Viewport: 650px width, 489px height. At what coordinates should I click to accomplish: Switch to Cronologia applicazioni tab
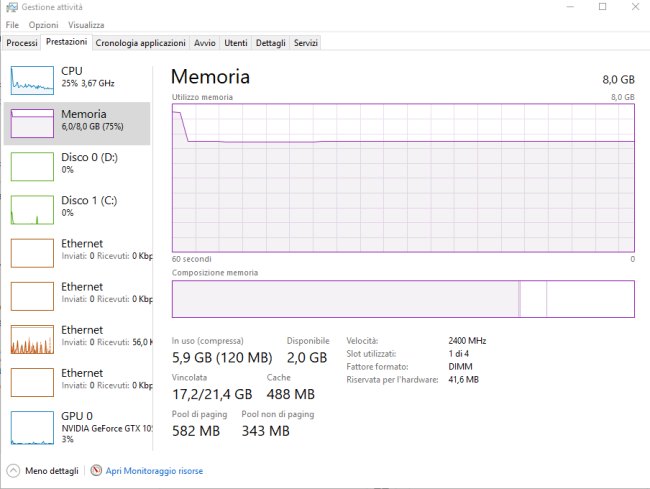tap(141, 43)
